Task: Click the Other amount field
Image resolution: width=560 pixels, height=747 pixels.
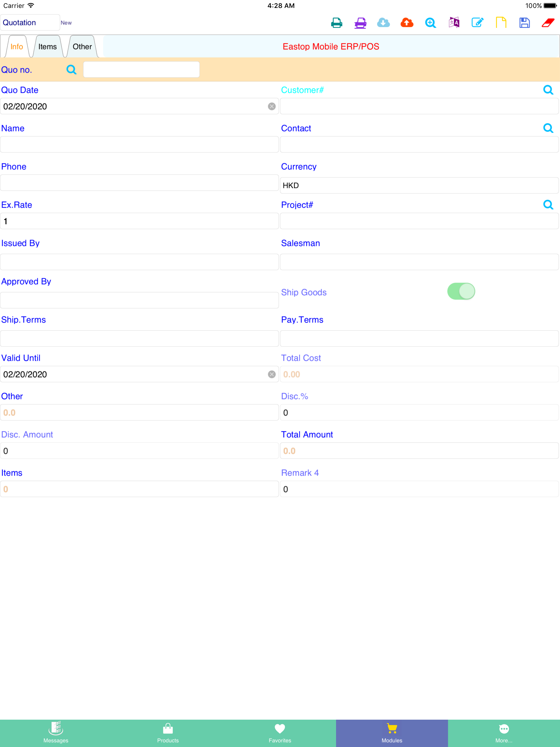Action: coord(139,412)
